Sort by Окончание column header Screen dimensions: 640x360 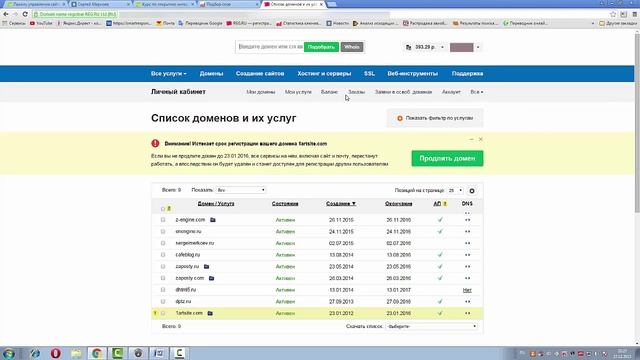pyautogui.click(x=398, y=203)
